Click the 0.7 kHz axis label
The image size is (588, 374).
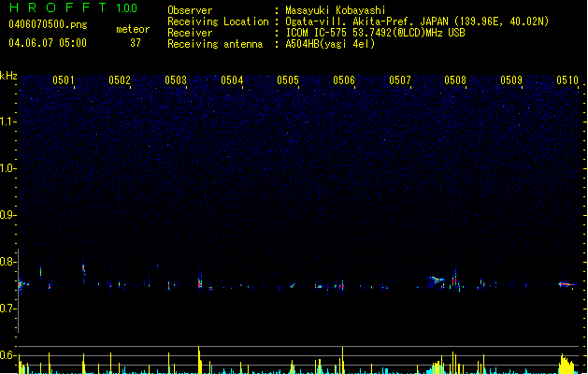[x=7, y=309]
